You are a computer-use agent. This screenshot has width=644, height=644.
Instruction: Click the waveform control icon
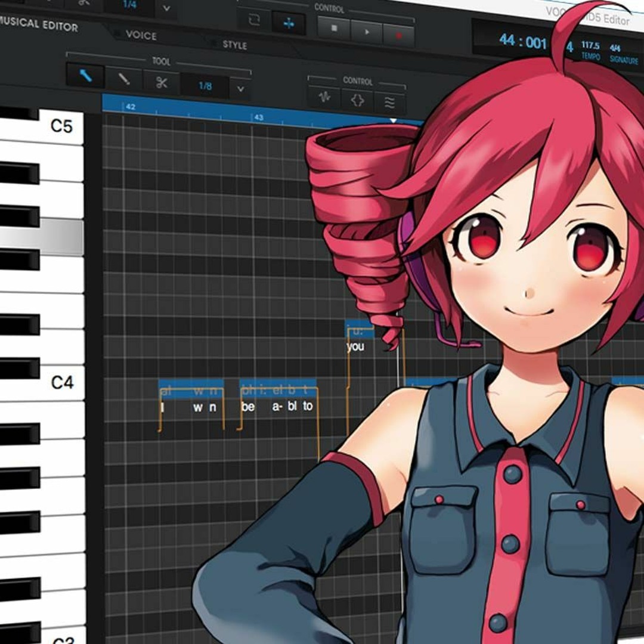coord(324,97)
